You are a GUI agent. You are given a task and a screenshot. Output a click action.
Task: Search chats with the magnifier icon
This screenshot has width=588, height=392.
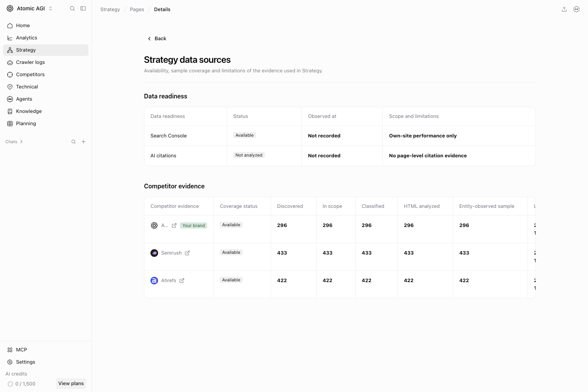pos(73,142)
